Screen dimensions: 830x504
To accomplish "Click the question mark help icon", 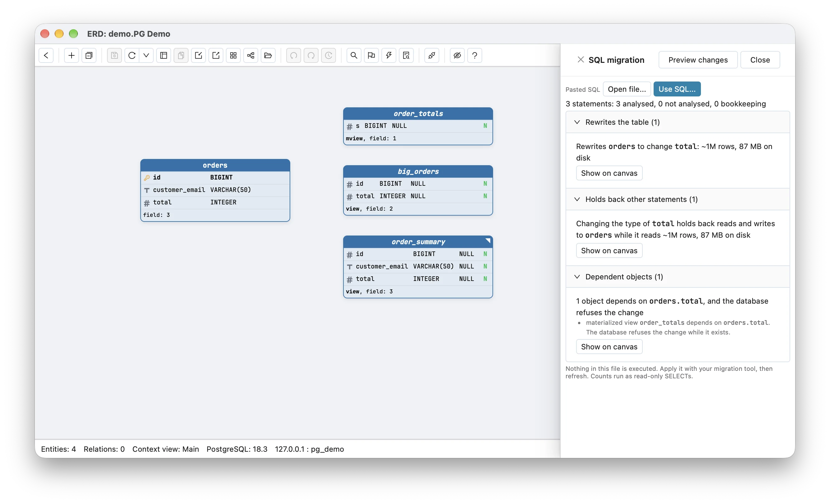I will tap(475, 55).
